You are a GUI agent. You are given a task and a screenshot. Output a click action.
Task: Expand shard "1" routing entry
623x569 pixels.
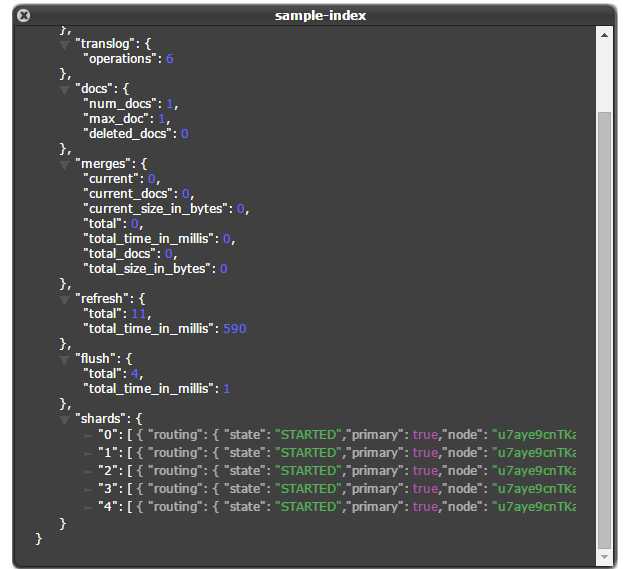click(x=89, y=453)
